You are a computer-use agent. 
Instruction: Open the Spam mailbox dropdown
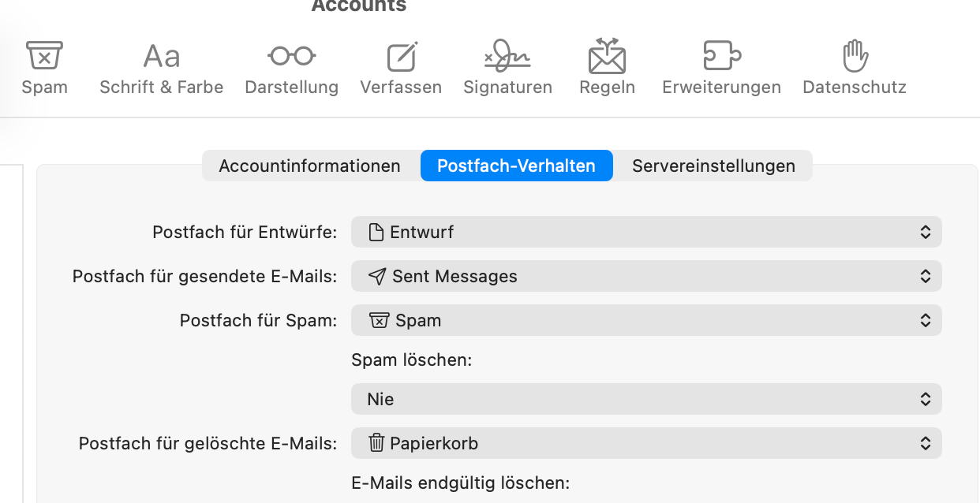(646, 321)
